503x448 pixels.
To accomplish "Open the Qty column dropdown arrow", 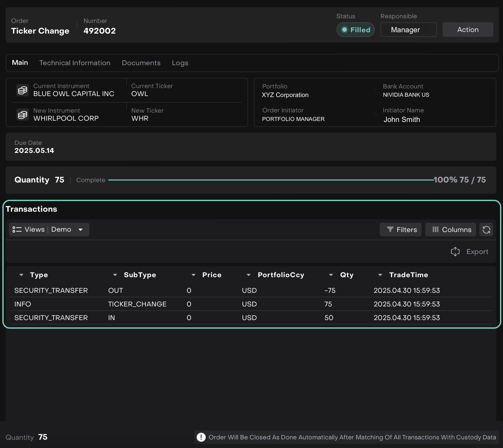I will click(x=331, y=275).
